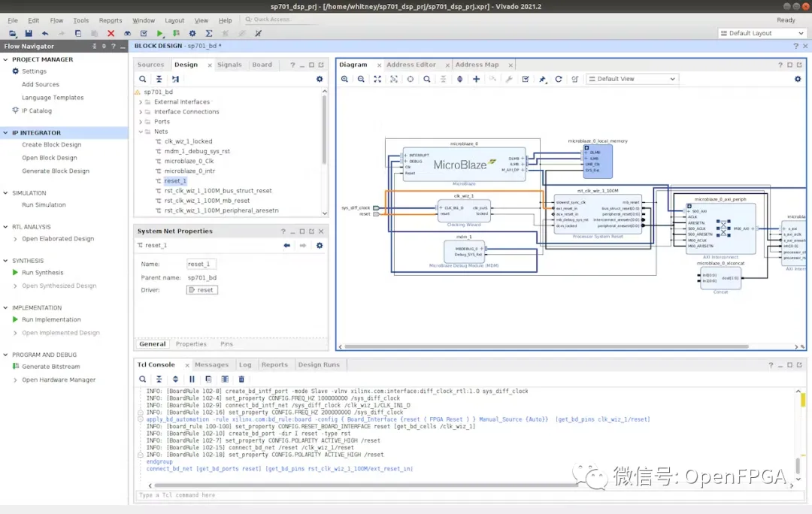
Task: Select the clk_wiz_1_locked net
Action: click(x=189, y=141)
